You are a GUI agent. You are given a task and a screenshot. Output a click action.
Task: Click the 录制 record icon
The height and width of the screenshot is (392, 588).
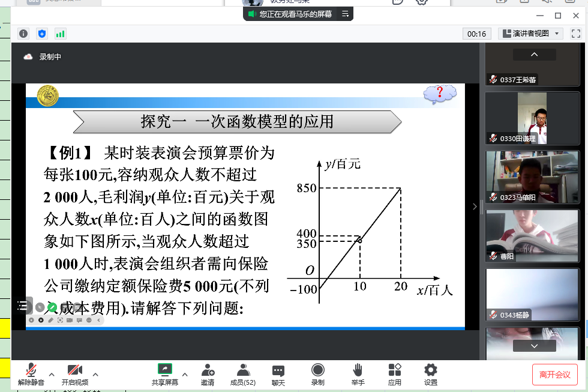click(x=317, y=374)
